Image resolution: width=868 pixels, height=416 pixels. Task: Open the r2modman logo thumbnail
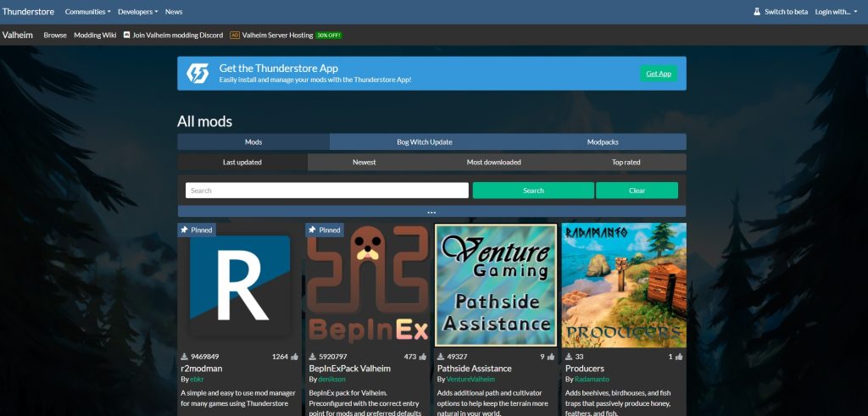(x=240, y=286)
